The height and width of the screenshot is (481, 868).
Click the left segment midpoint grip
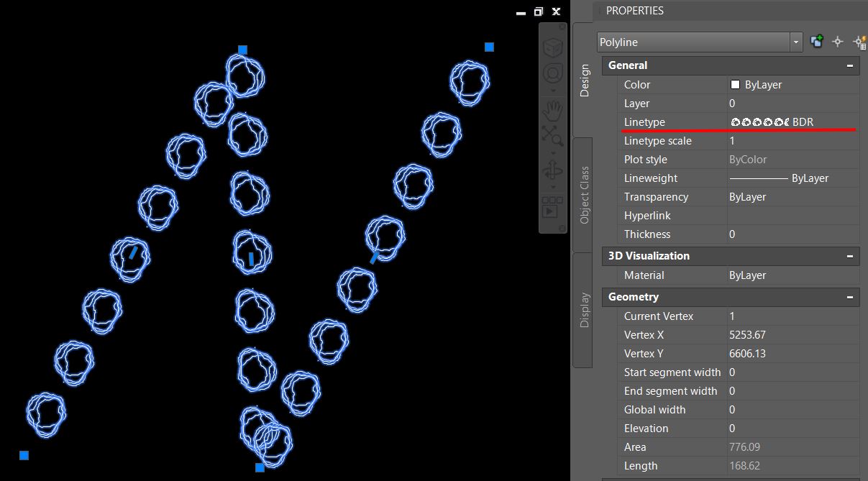[133, 252]
